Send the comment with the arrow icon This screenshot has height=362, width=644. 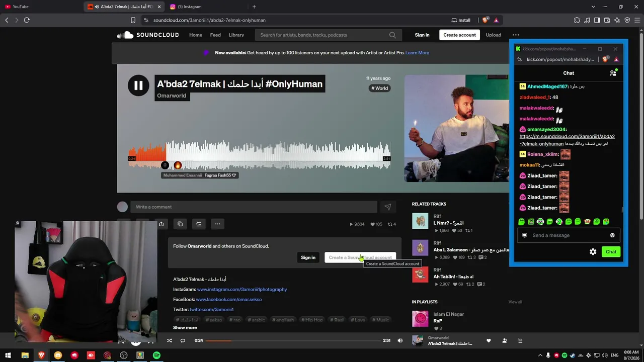pyautogui.click(x=388, y=207)
